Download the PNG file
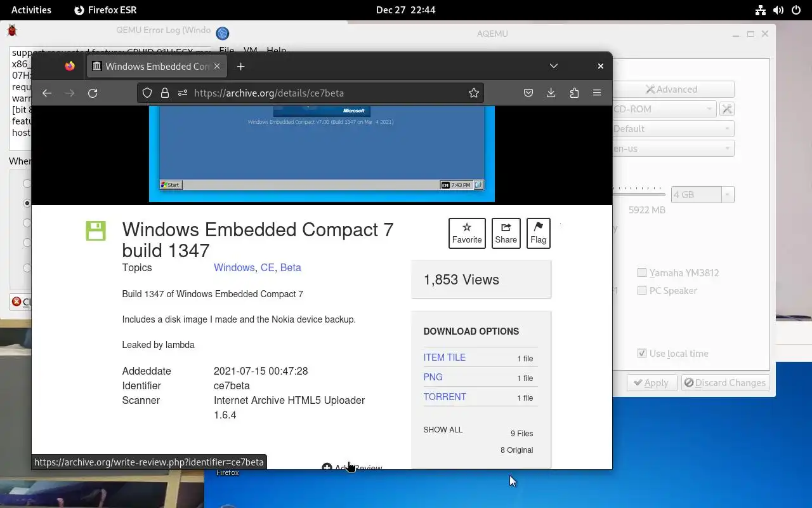The height and width of the screenshot is (508, 812). [x=433, y=377]
